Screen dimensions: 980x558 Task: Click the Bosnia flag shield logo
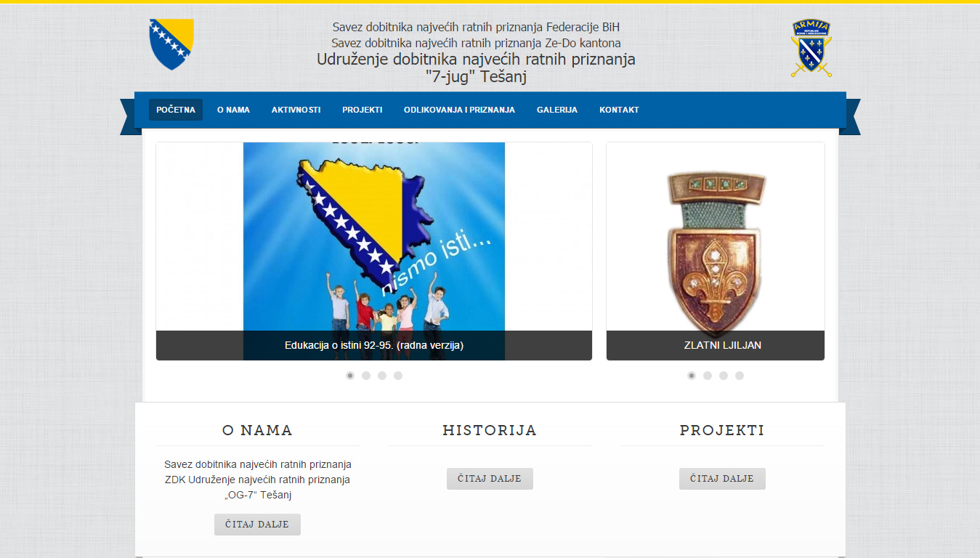click(171, 44)
